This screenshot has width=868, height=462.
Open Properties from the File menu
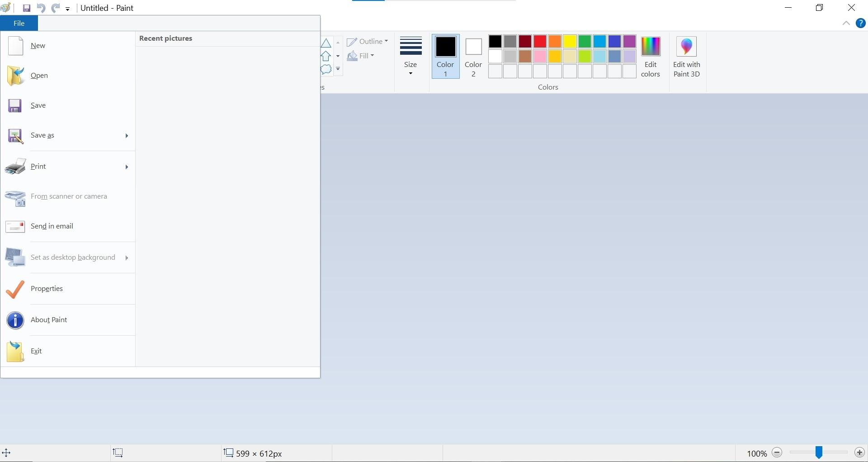coord(68,289)
